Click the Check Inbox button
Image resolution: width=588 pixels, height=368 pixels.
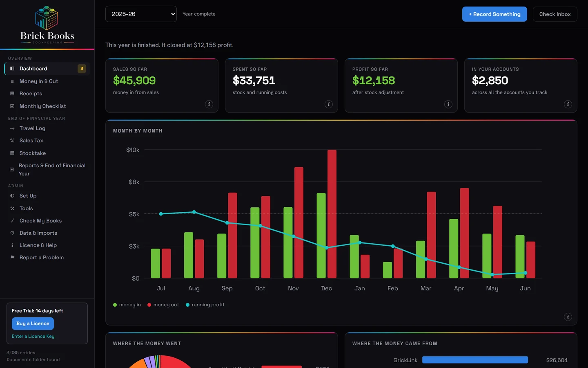point(555,14)
